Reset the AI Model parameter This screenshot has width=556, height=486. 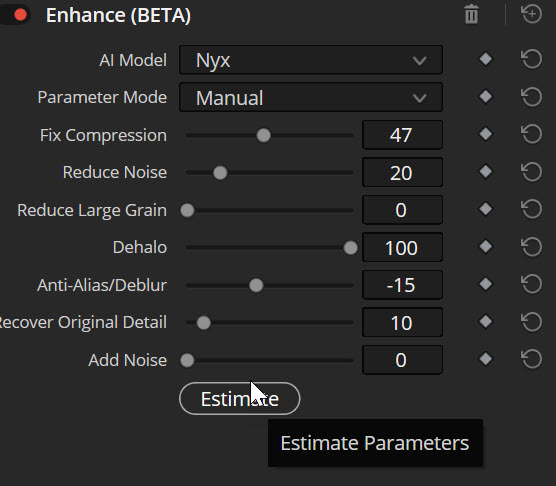tap(532, 59)
